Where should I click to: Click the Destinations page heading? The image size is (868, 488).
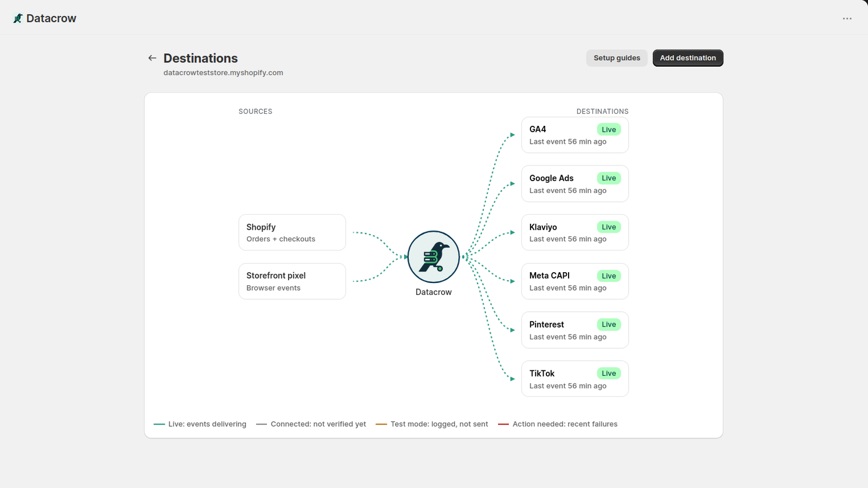tap(201, 58)
